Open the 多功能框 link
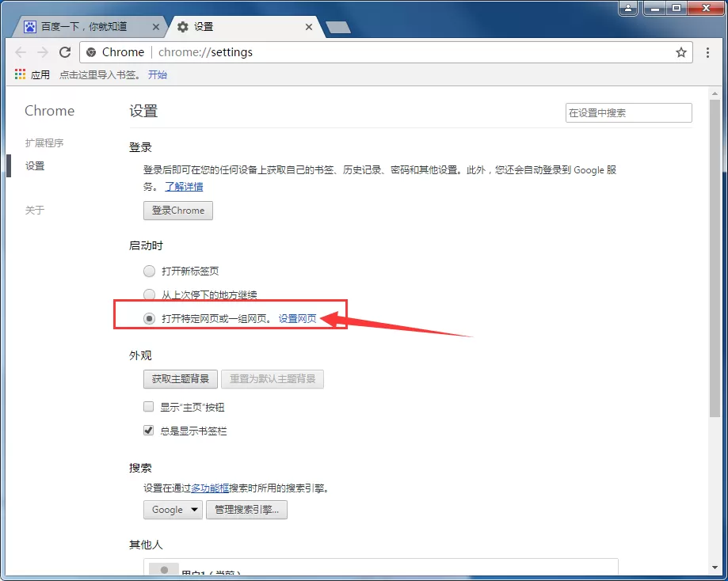The height and width of the screenshot is (581, 728). point(210,488)
